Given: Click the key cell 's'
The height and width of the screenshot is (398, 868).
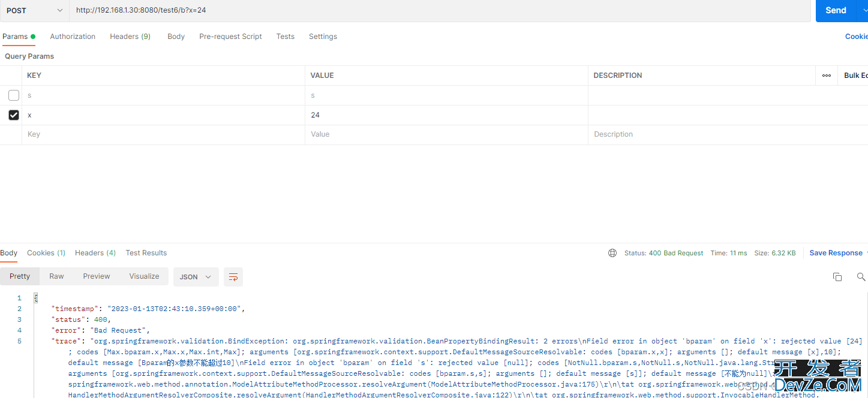Looking at the screenshot, I should [x=163, y=95].
